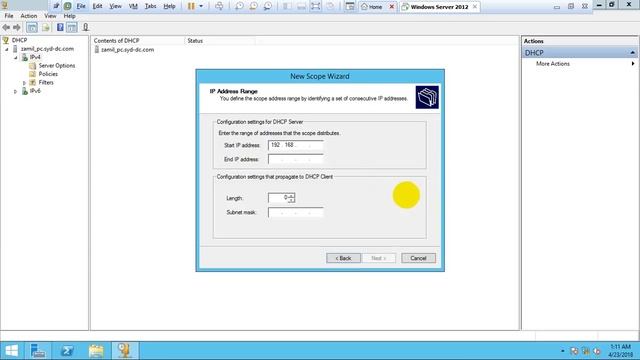This screenshot has height=360, width=640.
Task: Click the Length value field
Action: click(x=278, y=198)
